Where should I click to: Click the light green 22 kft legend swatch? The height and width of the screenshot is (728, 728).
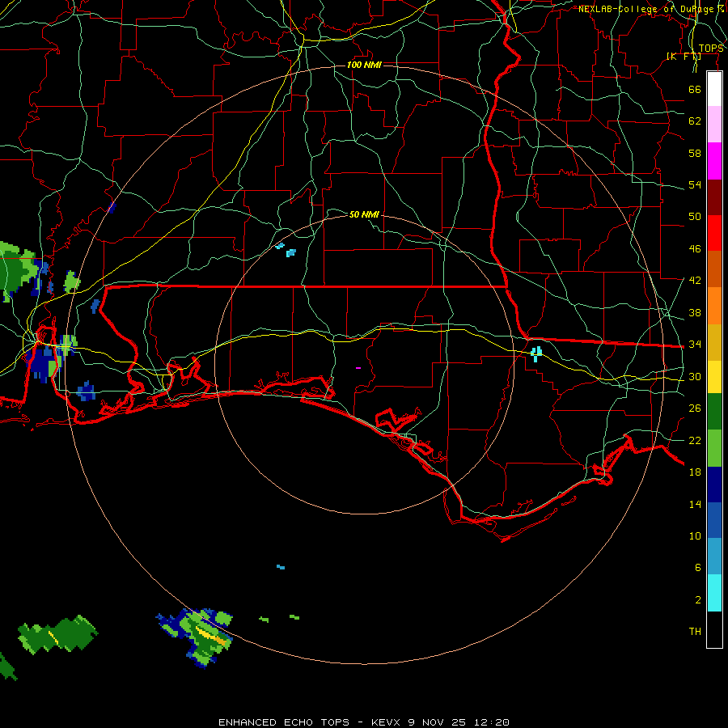(x=714, y=447)
